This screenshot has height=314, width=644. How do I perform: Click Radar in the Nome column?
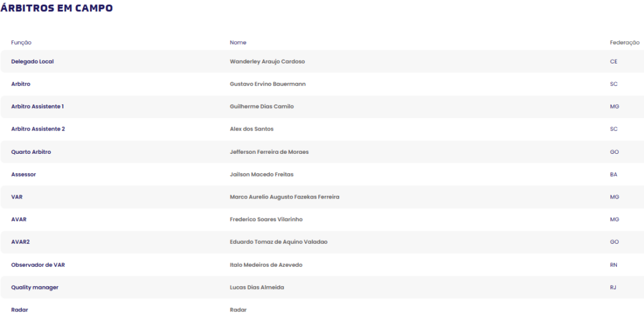238,310
